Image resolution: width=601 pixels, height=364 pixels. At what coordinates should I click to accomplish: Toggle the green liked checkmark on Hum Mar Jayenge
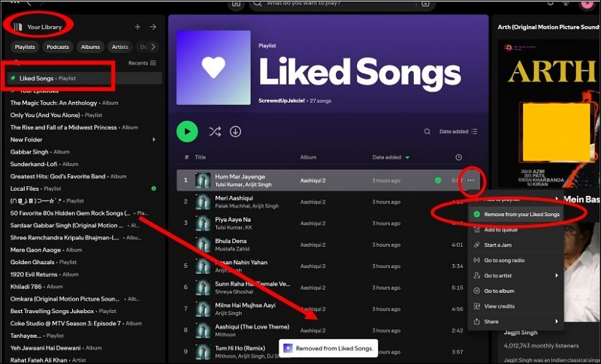438,180
